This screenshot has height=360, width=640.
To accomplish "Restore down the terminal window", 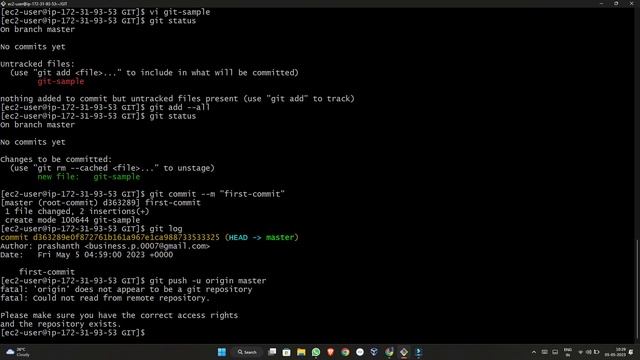I will pyautogui.click(x=616, y=3).
